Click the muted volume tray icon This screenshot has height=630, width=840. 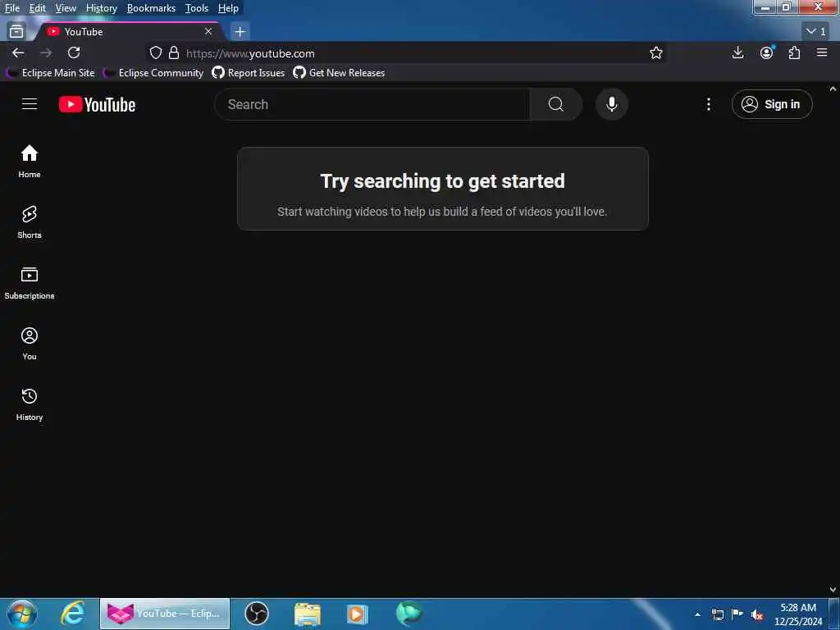pyautogui.click(x=757, y=614)
